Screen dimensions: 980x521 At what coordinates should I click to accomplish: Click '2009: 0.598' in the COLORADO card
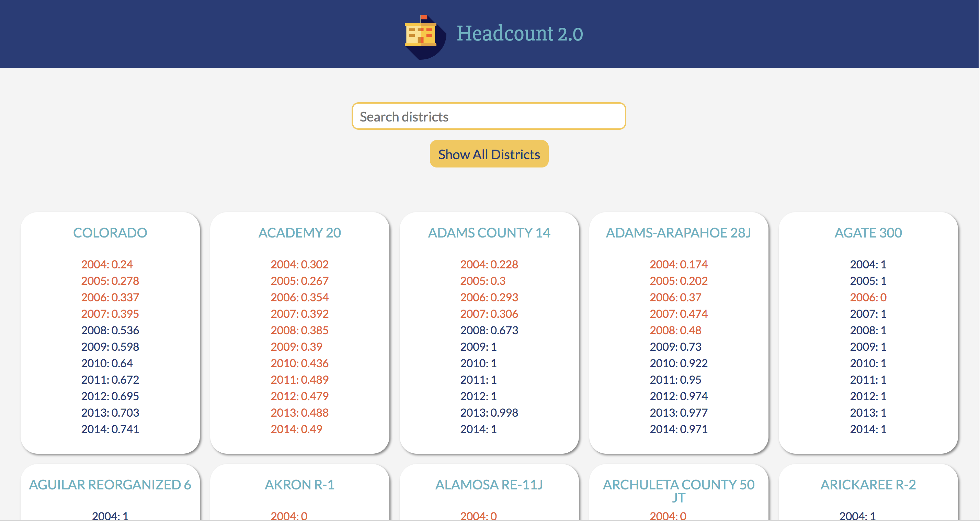[110, 347]
